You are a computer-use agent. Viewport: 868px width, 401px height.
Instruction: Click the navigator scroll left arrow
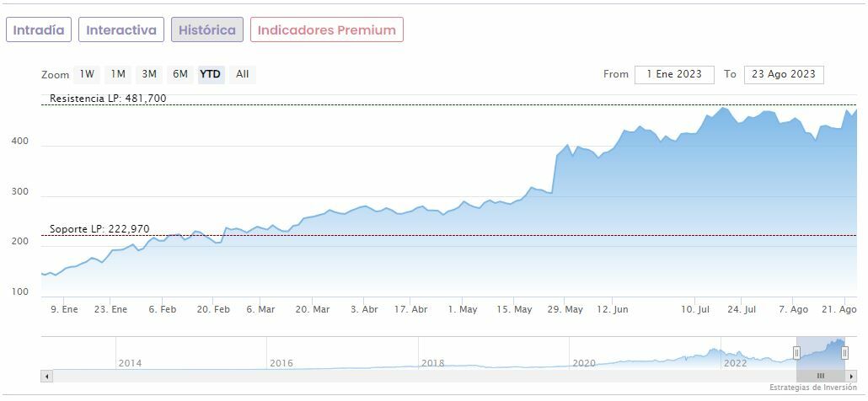(46, 376)
